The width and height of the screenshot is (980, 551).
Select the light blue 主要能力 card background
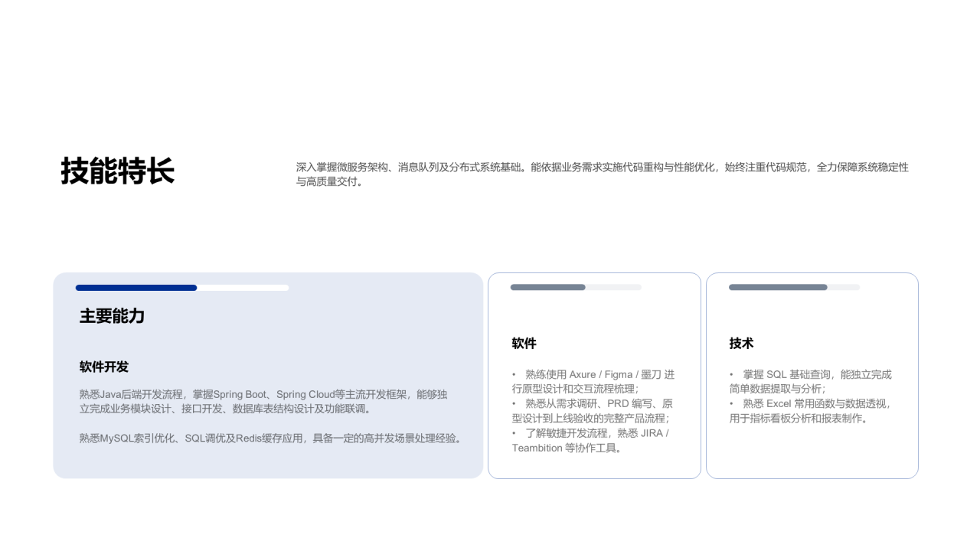point(268,376)
